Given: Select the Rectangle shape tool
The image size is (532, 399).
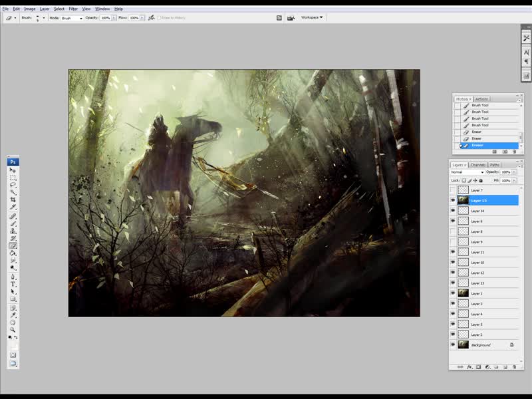Looking at the screenshot, I should click(13, 299).
